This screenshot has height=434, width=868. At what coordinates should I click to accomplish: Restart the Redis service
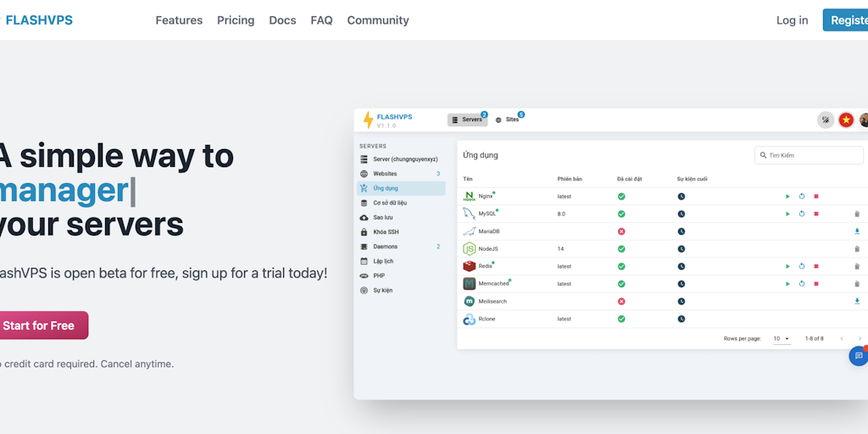click(802, 266)
